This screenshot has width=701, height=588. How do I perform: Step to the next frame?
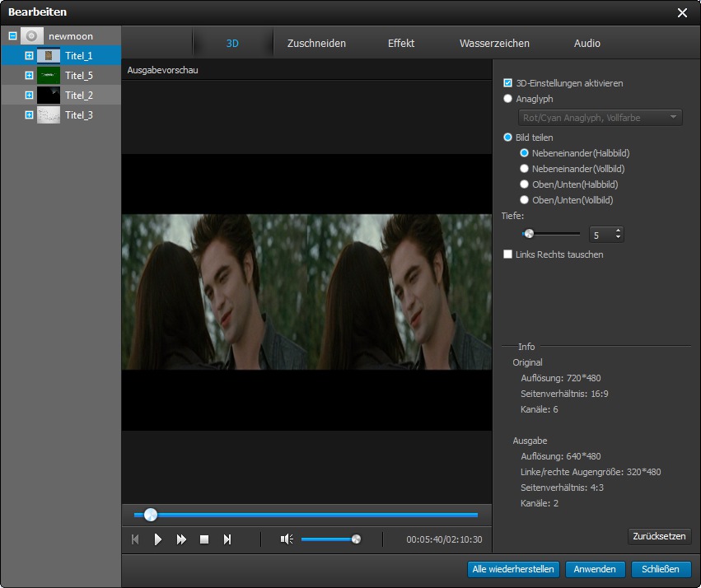227,539
